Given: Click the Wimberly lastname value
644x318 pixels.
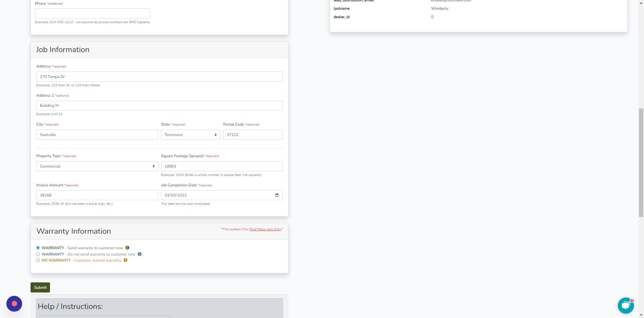Looking at the screenshot, I should coord(440,8).
